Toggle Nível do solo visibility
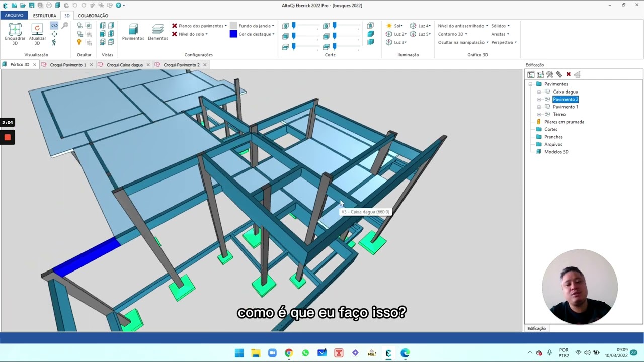Viewport: 644px width, 362px height. [x=190, y=34]
